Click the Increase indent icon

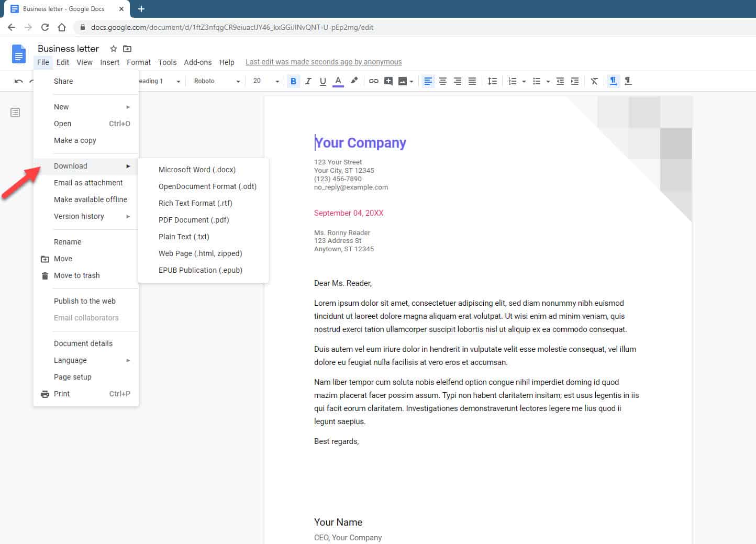click(575, 81)
